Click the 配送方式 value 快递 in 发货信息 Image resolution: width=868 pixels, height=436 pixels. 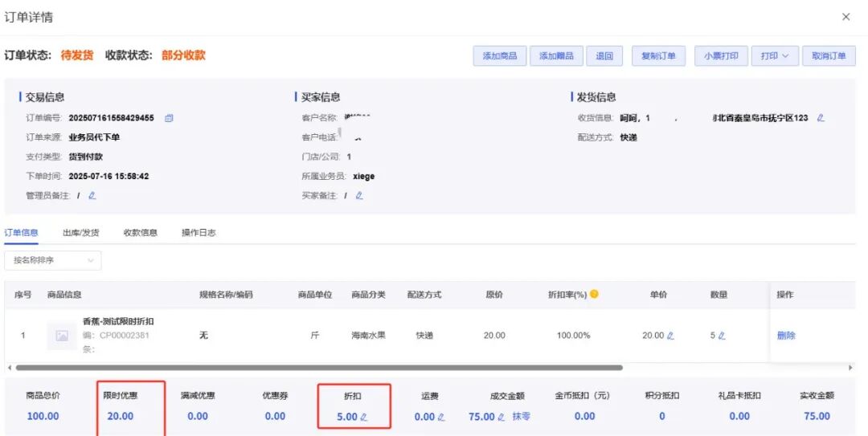click(628, 137)
